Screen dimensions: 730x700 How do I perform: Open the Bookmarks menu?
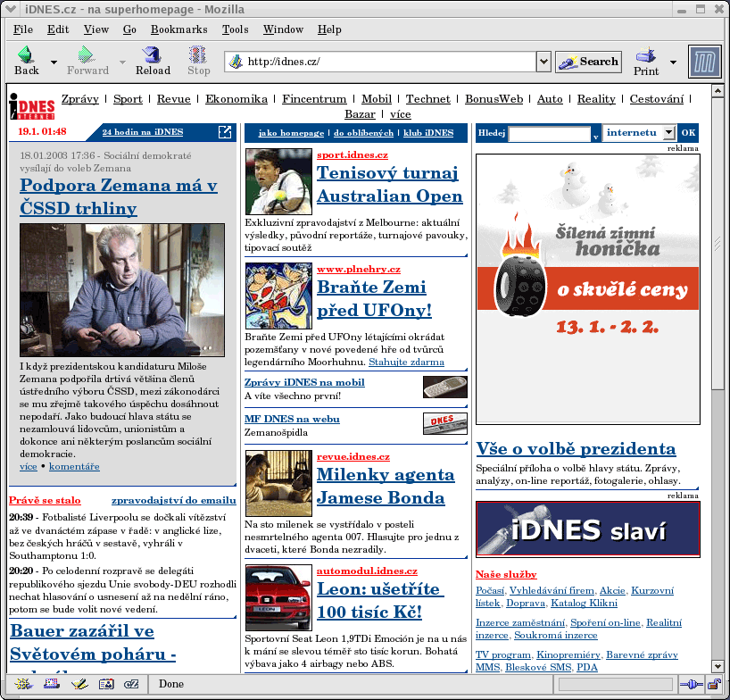(178, 29)
